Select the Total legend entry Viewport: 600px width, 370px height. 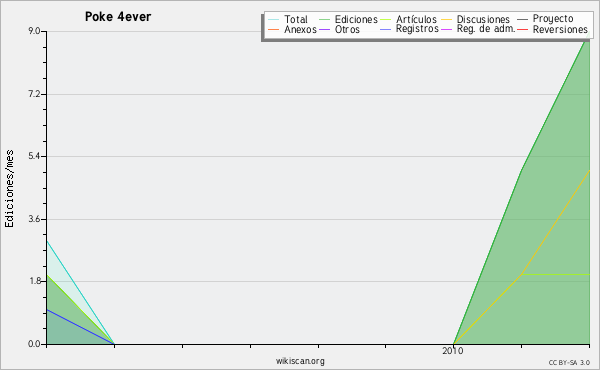(x=296, y=19)
